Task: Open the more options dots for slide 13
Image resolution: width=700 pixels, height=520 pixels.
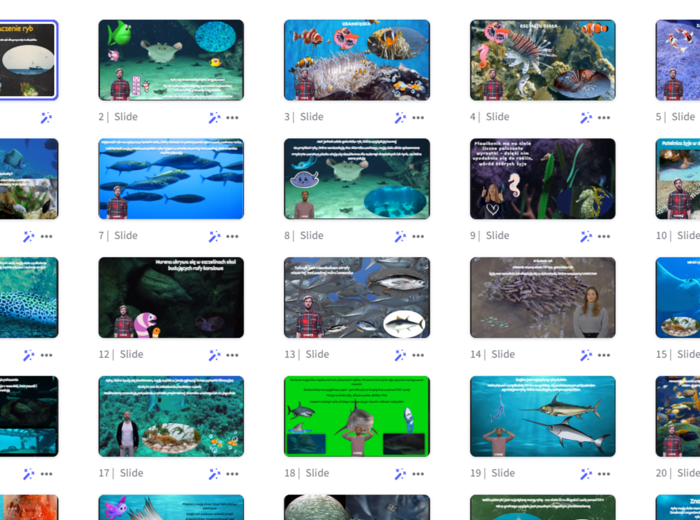Action: pyautogui.click(x=418, y=355)
